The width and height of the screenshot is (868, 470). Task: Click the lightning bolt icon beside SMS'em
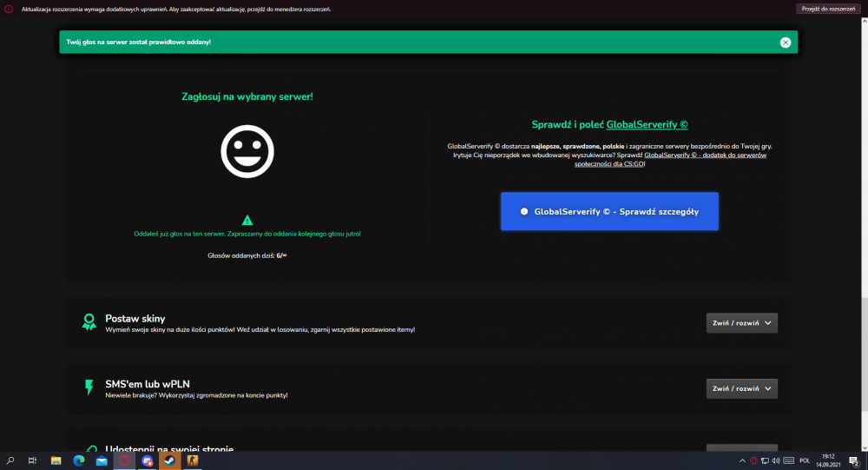89,387
